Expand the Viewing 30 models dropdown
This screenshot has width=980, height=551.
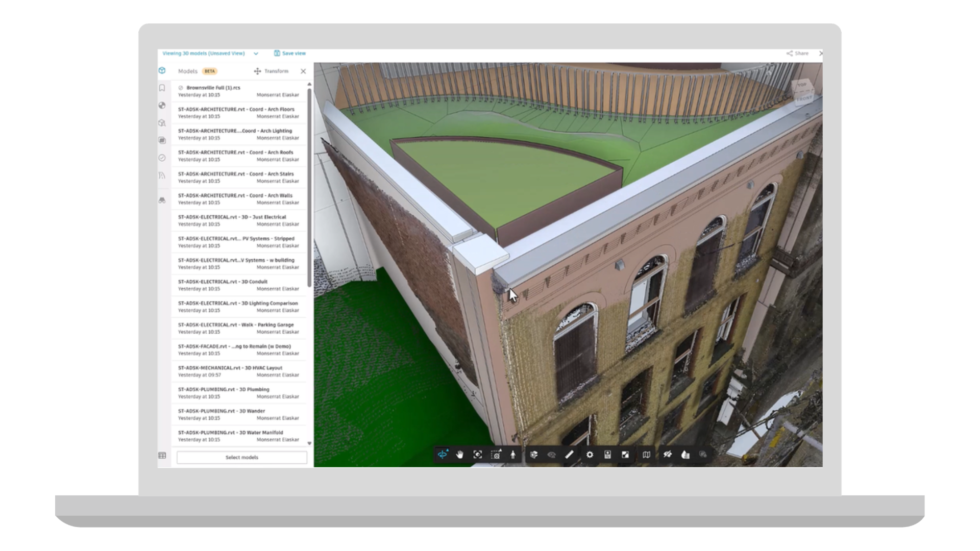click(x=256, y=53)
